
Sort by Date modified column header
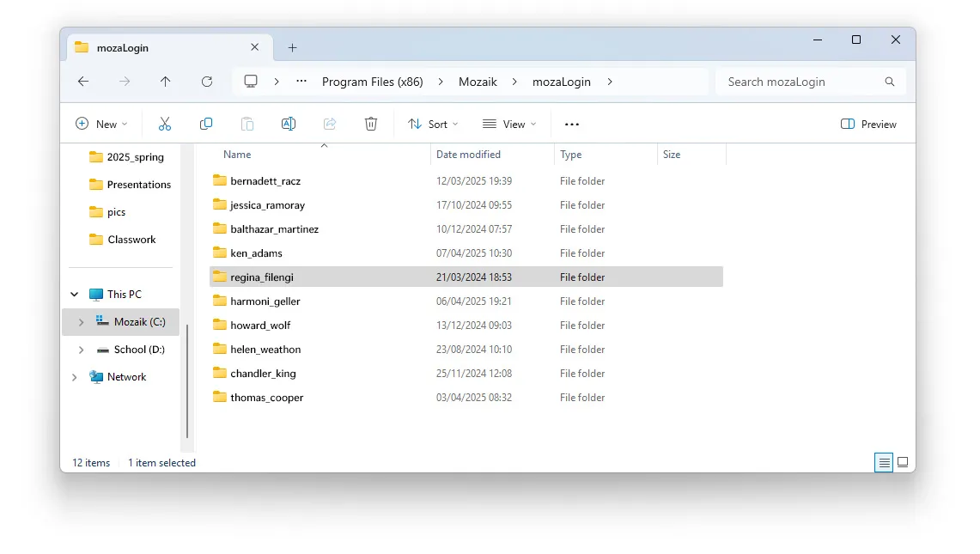468,155
